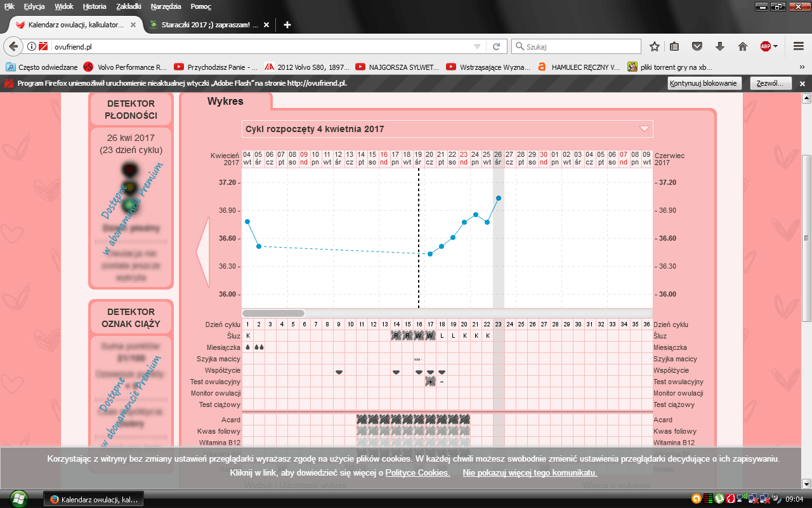Image resolution: width=812 pixels, height=508 pixels.
Task: Open the NAJGORSZA SYLWET... bookmark
Action: [x=398, y=67]
